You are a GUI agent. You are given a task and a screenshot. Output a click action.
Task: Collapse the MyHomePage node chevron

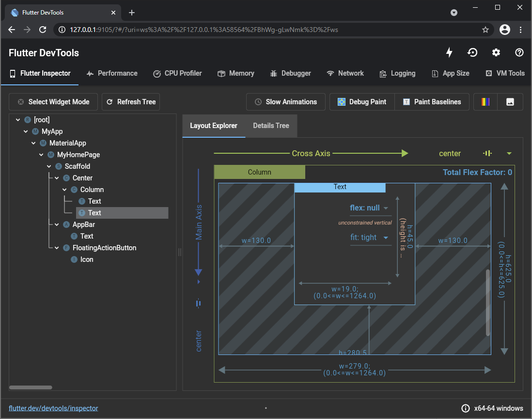pos(41,155)
